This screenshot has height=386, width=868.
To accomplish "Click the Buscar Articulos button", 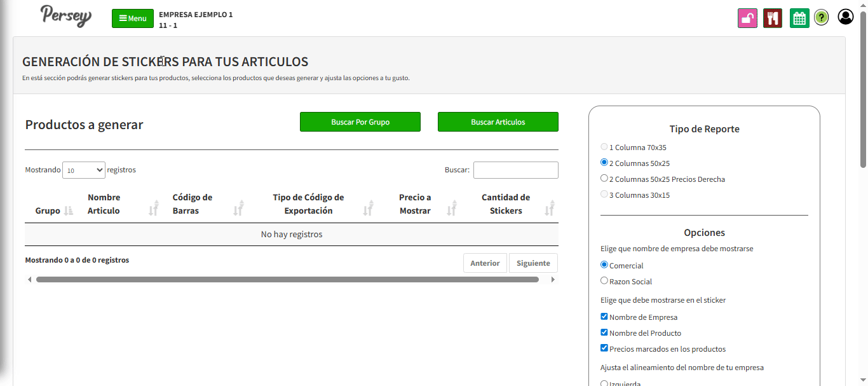I will [x=498, y=122].
